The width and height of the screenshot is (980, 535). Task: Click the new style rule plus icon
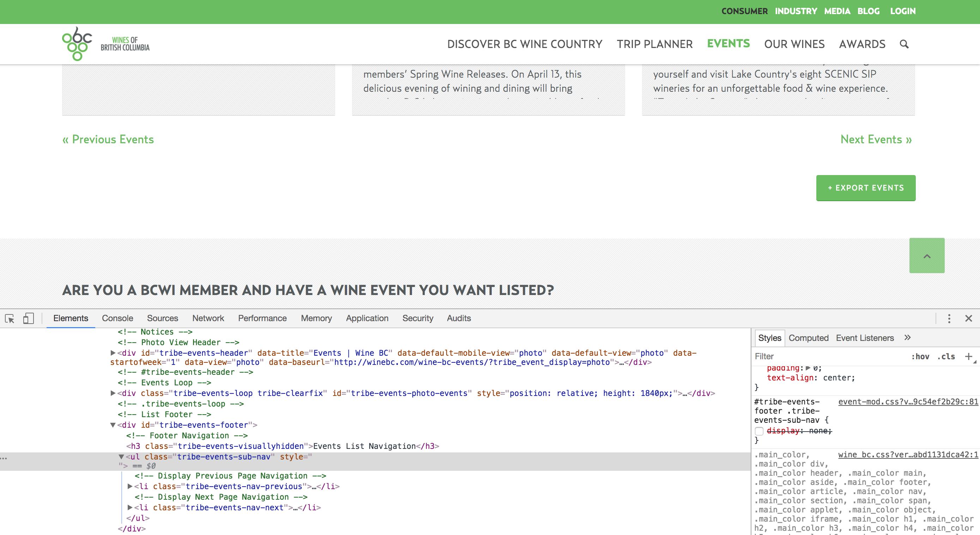(x=968, y=356)
